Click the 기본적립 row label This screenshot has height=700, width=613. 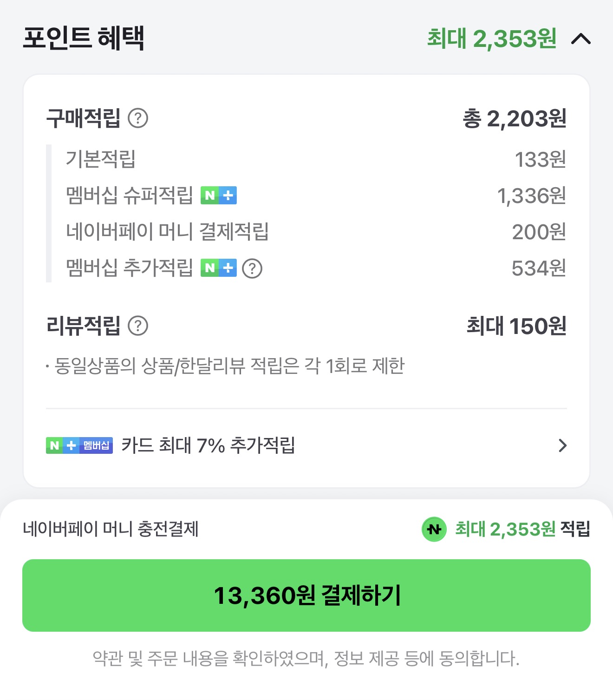click(100, 159)
